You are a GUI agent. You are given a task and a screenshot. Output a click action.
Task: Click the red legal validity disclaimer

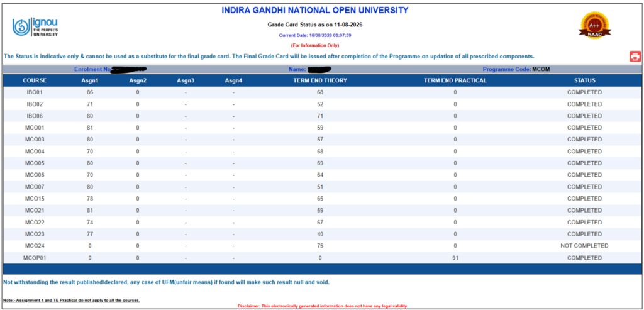tap(322, 306)
